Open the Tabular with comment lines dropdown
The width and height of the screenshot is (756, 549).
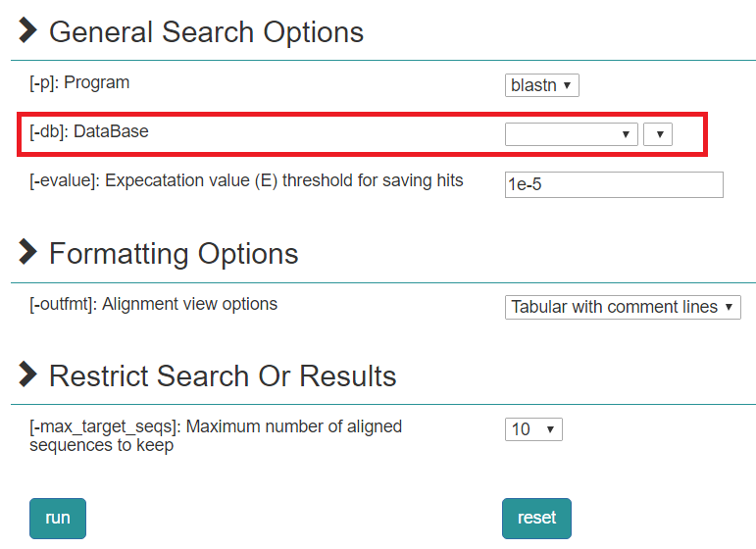(x=623, y=307)
